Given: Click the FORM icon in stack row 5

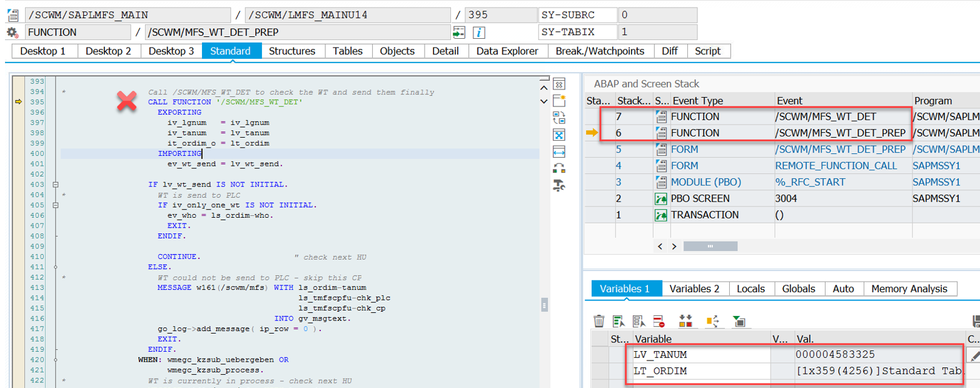Looking at the screenshot, I should pos(661,150).
